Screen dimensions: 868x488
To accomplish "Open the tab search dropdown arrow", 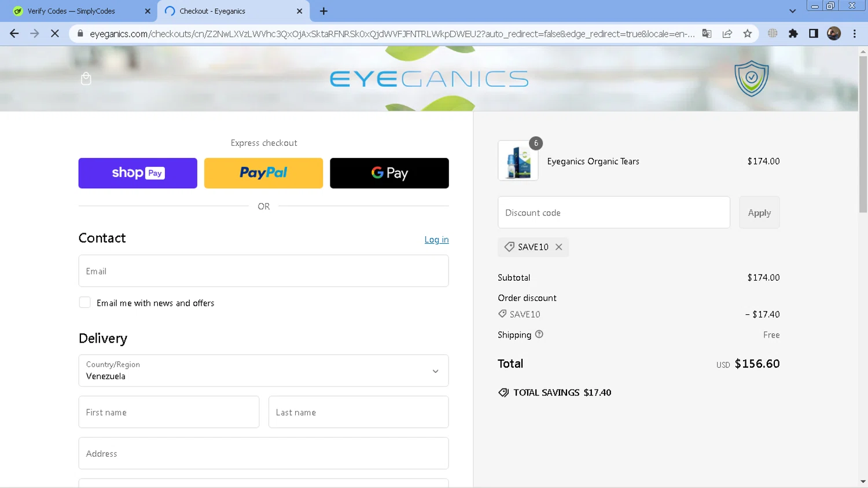I will pyautogui.click(x=792, y=11).
